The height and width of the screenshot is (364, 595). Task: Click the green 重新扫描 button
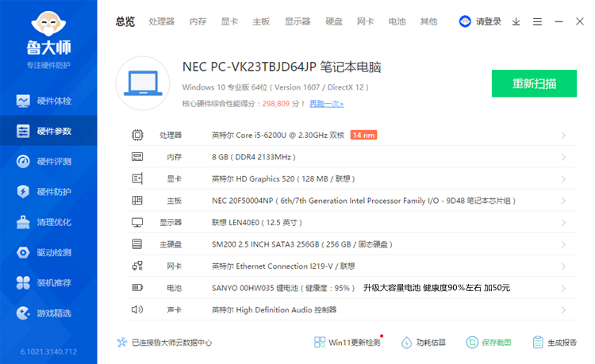[x=534, y=83]
